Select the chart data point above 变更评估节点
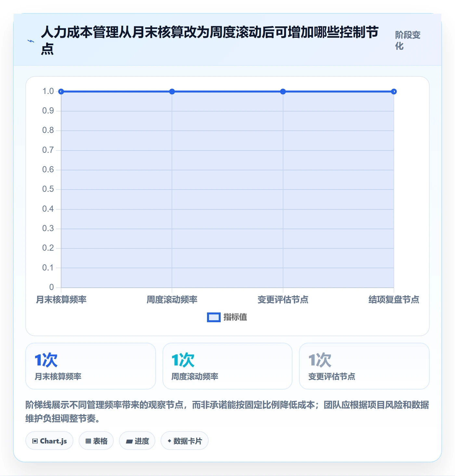The width and height of the screenshot is (455, 476). (283, 92)
